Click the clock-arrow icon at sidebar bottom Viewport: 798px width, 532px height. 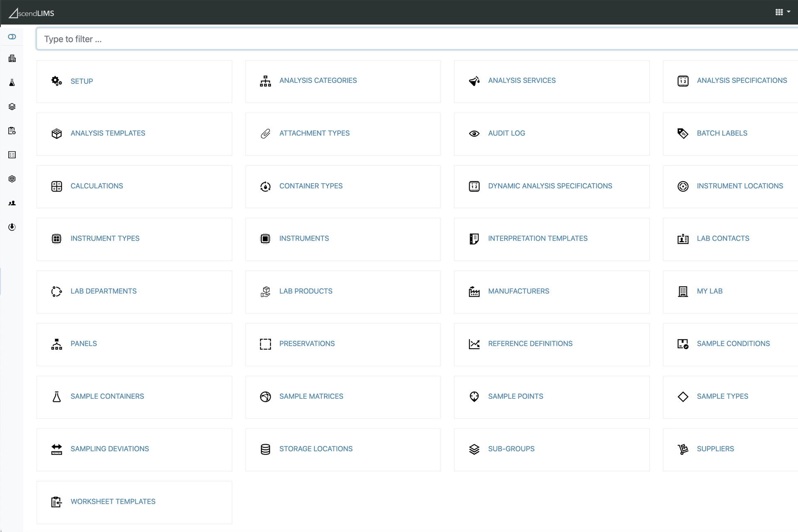tap(12, 227)
